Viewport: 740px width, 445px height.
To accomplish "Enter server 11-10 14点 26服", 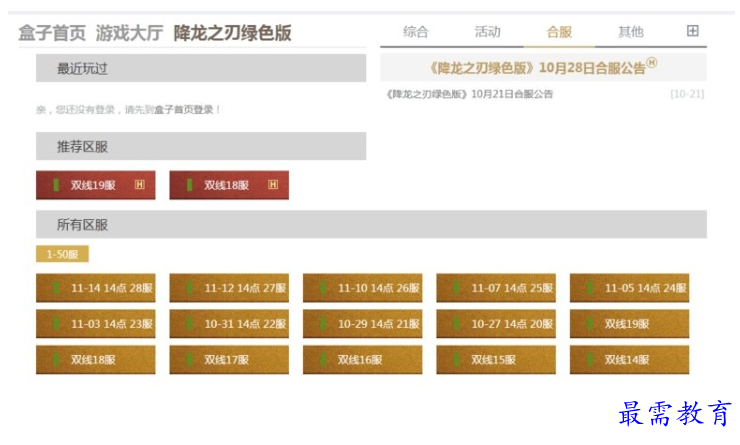I will (x=363, y=288).
